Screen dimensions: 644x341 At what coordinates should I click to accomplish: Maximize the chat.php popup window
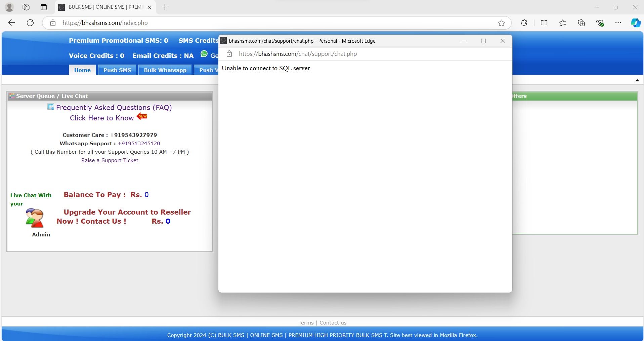pyautogui.click(x=483, y=41)
